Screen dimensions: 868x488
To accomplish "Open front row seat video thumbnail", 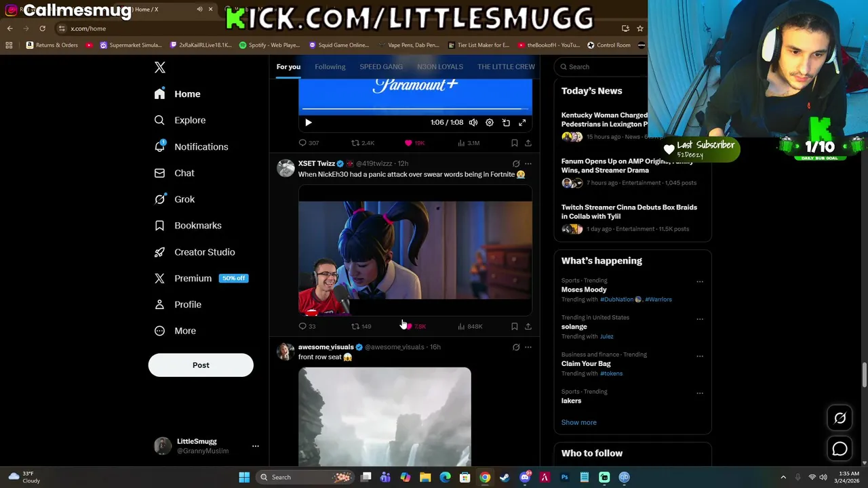I will 384,417.
